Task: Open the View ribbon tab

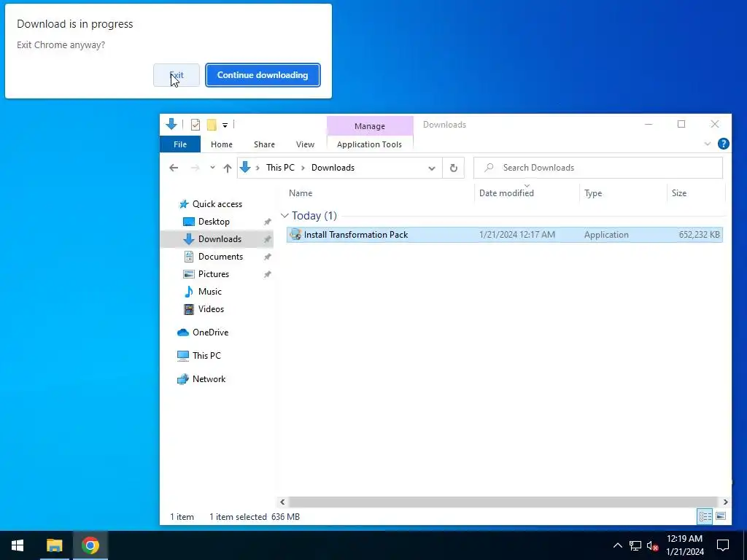Action: point(305,144)
